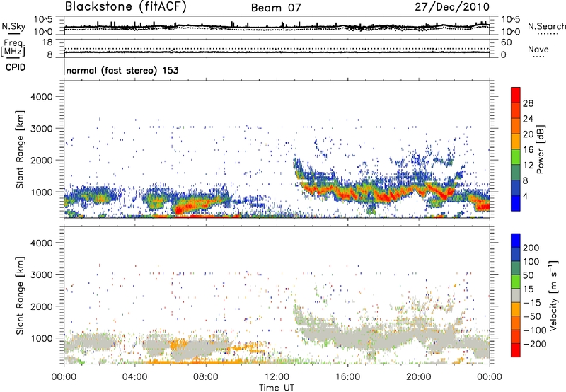Click the 'Beam 07' heading
Screen dimensions: 566x392
click(276, 8)
